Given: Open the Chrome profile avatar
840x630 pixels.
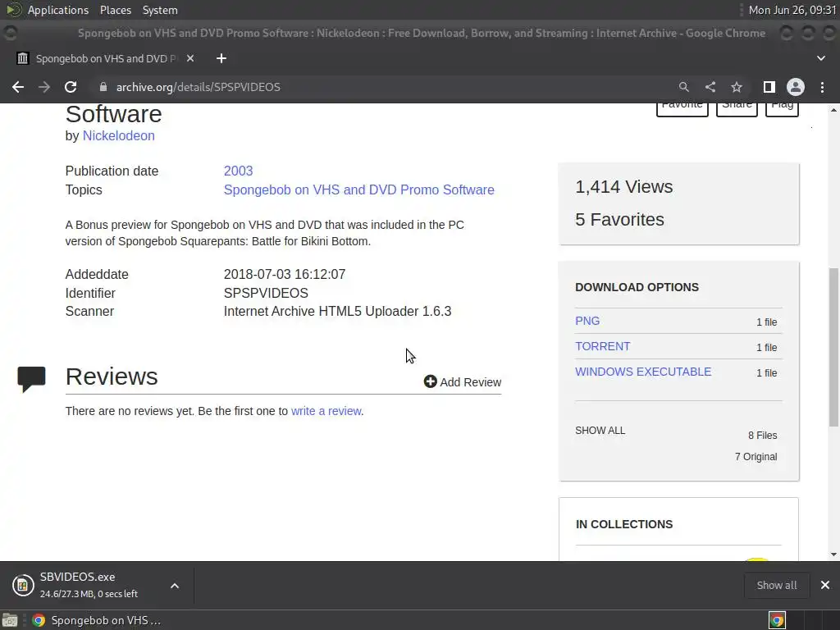Looking at the screenshot, I should point(796,87).
